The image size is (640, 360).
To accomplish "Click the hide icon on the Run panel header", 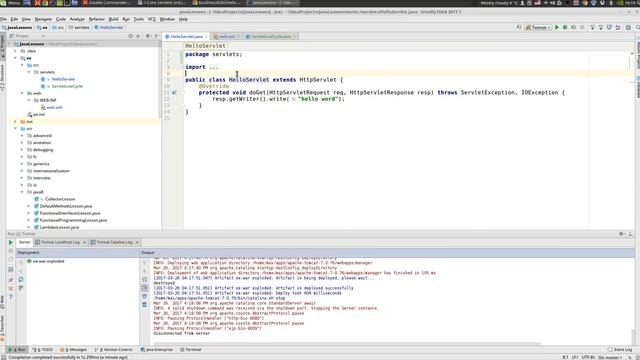I will pyautogui.click(x=630, y=234).
